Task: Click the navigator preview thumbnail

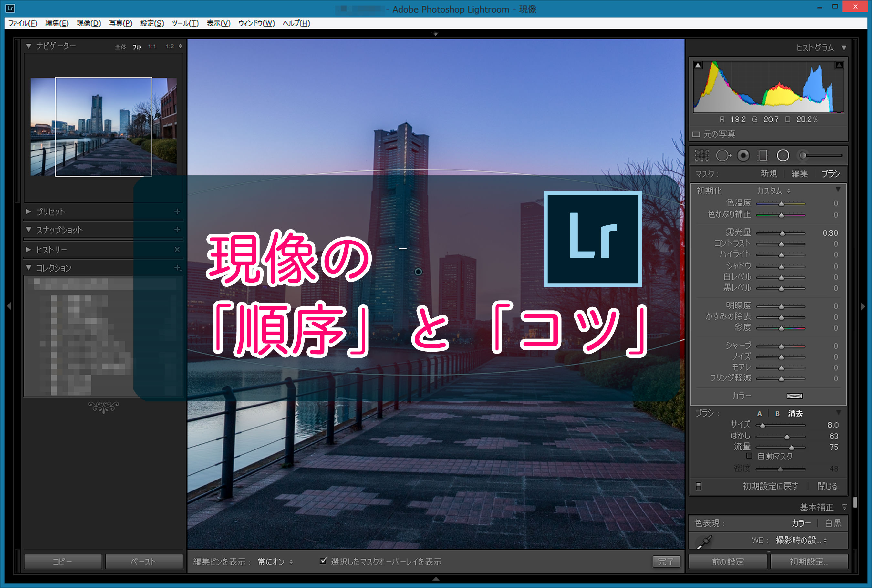Action: click(x=104, y=127)
